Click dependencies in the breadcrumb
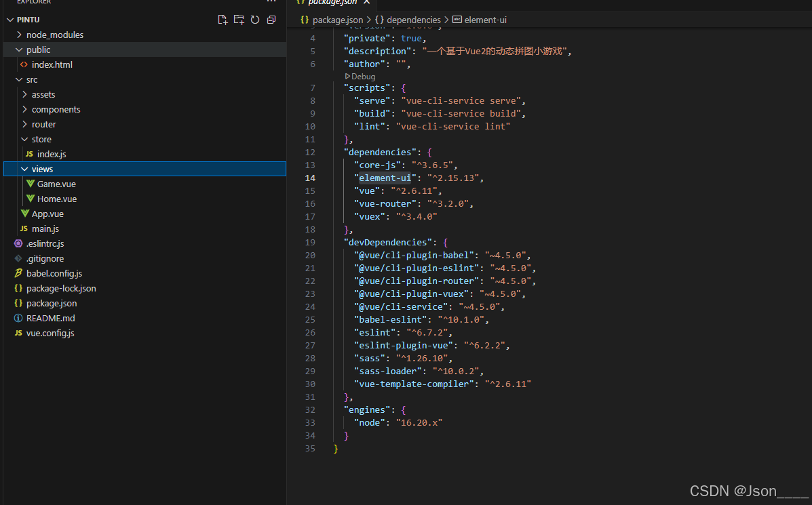 414,20
